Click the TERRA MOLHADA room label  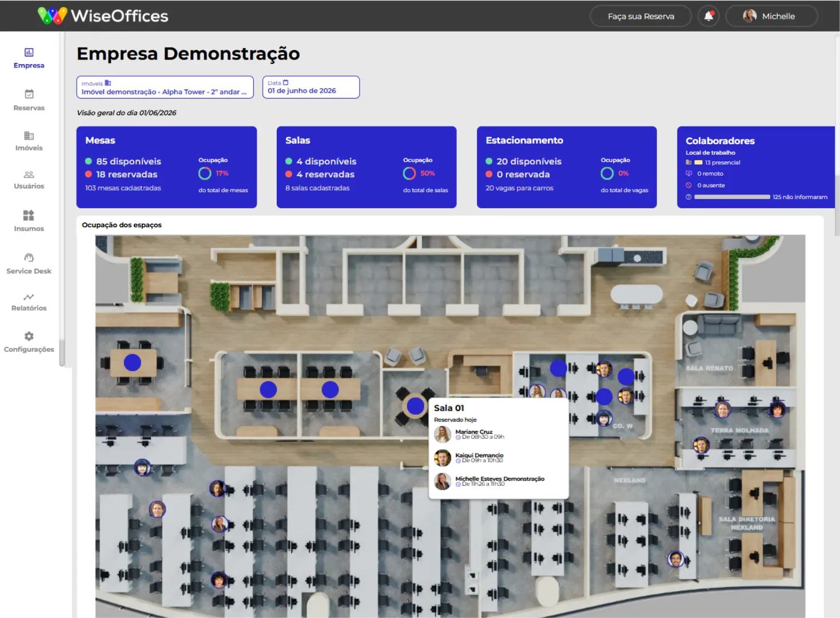click(x=739, y=430)
